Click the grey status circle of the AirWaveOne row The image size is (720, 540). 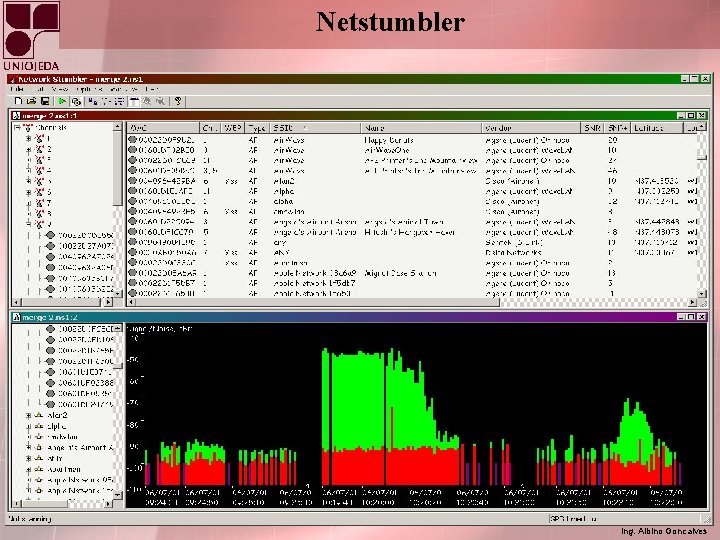(132, 150)
